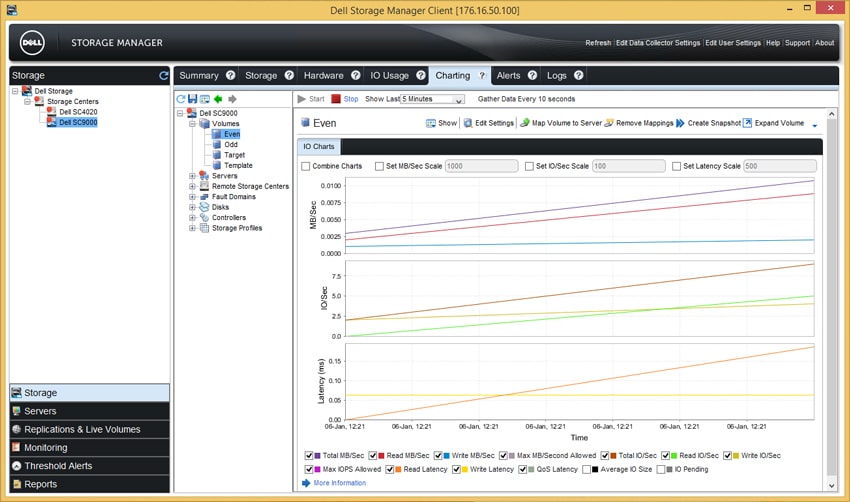
Task: Check the IO Pending checkbox
Action: [661, 469]
